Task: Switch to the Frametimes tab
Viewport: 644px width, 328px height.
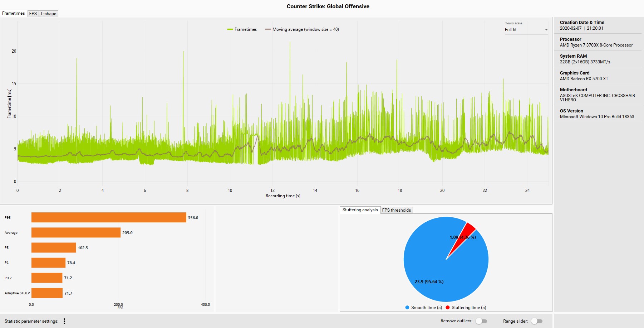Action: click(x=14, y=13)
